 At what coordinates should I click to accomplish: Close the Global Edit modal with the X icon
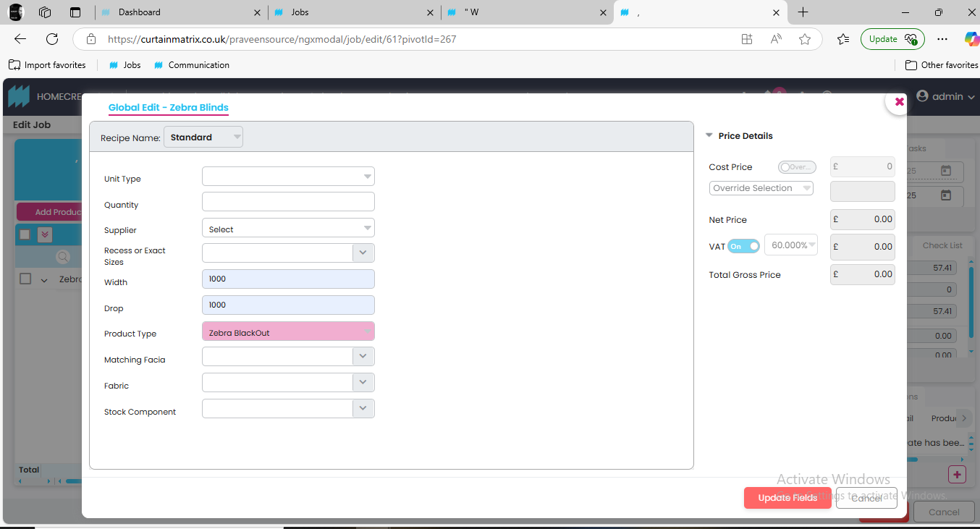(x=899, y=102)
